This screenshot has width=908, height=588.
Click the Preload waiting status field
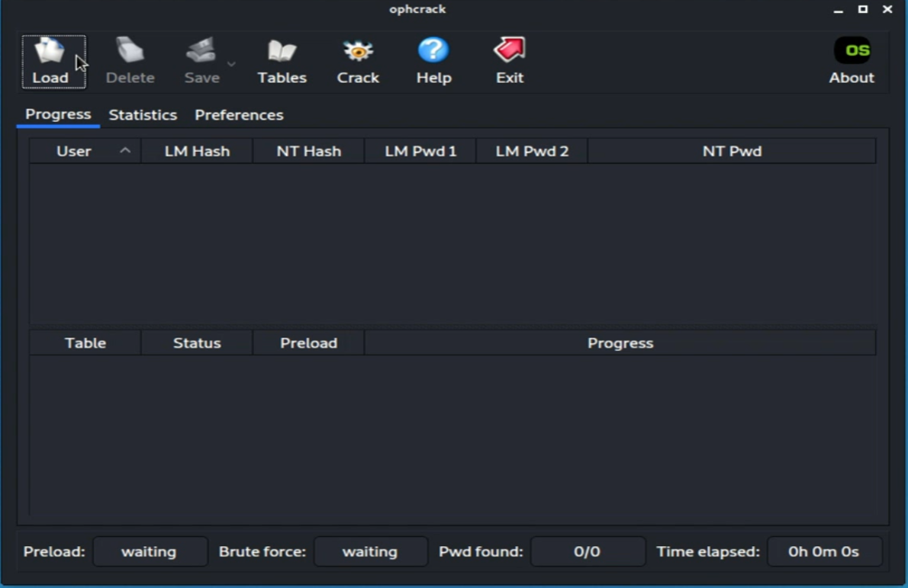click(150, 551)
